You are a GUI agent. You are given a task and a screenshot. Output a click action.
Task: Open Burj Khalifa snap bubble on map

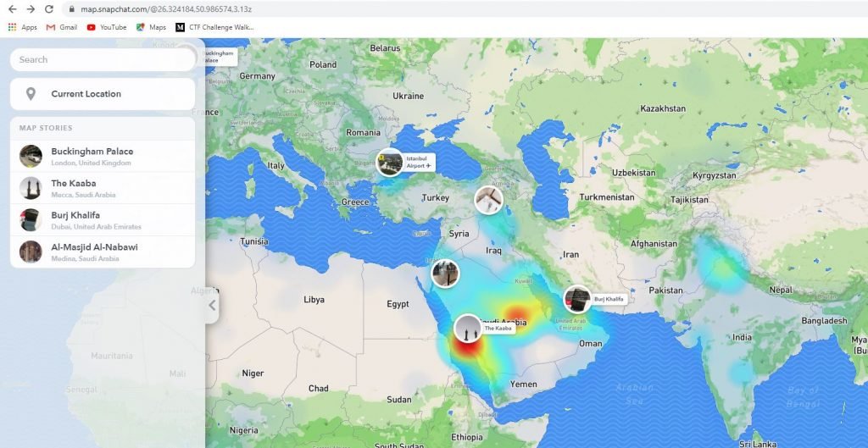[577, 299]
